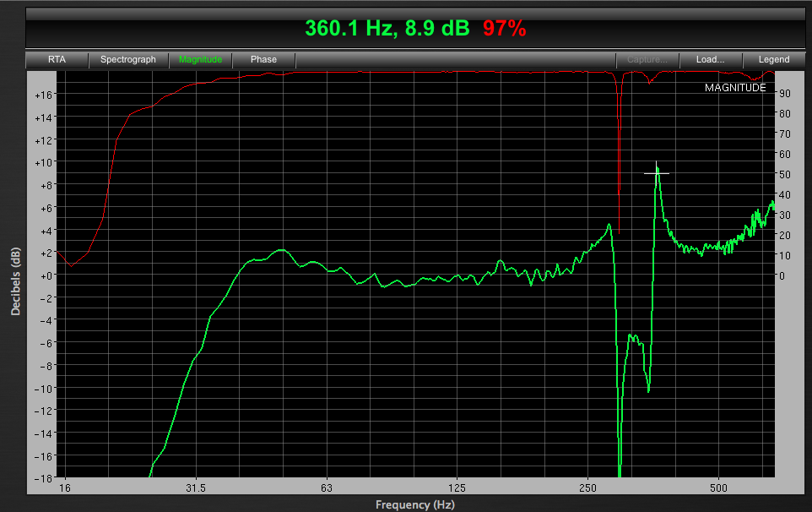Click the MAGNITUDE label in the graph

click(x=735, y=88)
